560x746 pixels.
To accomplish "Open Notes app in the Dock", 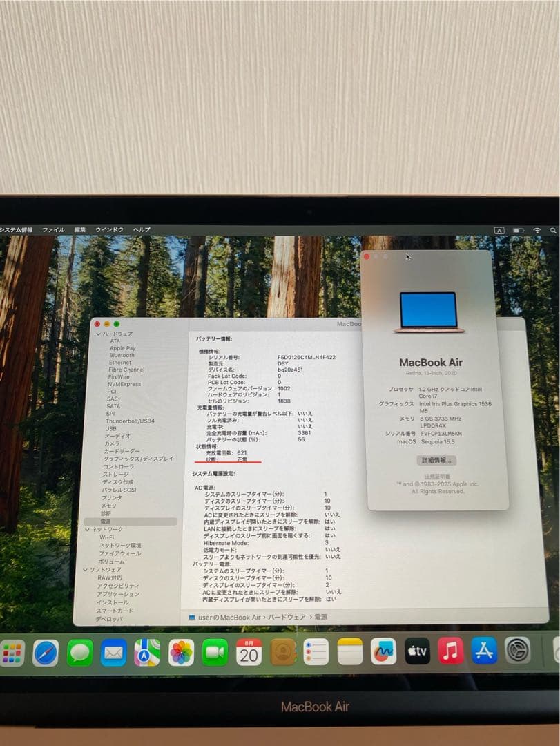I will 349,652.
